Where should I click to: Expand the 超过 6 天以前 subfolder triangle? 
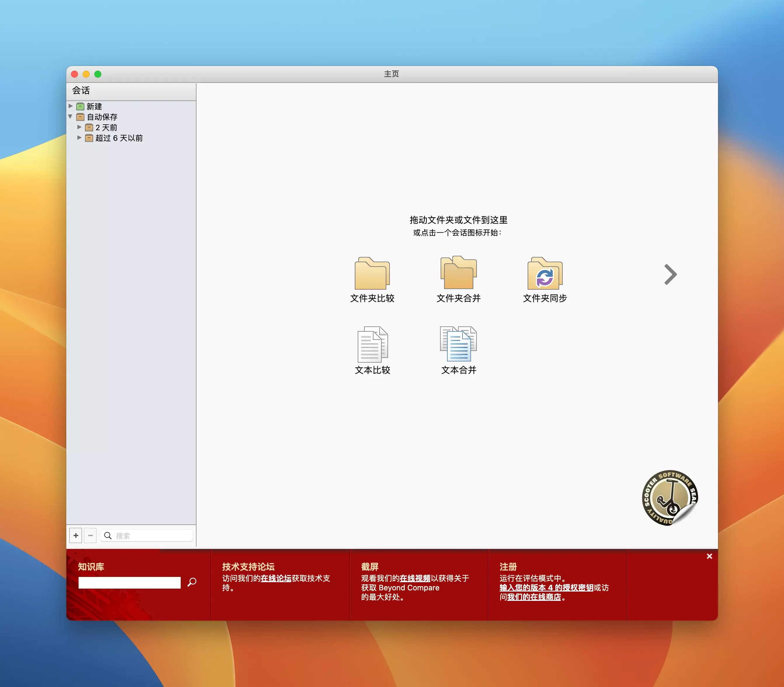coord(79,137)
